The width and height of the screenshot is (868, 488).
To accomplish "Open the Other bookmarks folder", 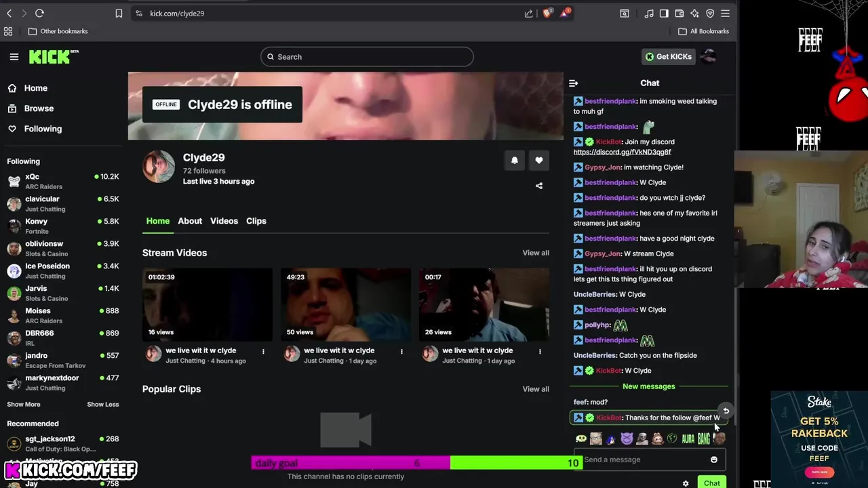I will point(58,31).
